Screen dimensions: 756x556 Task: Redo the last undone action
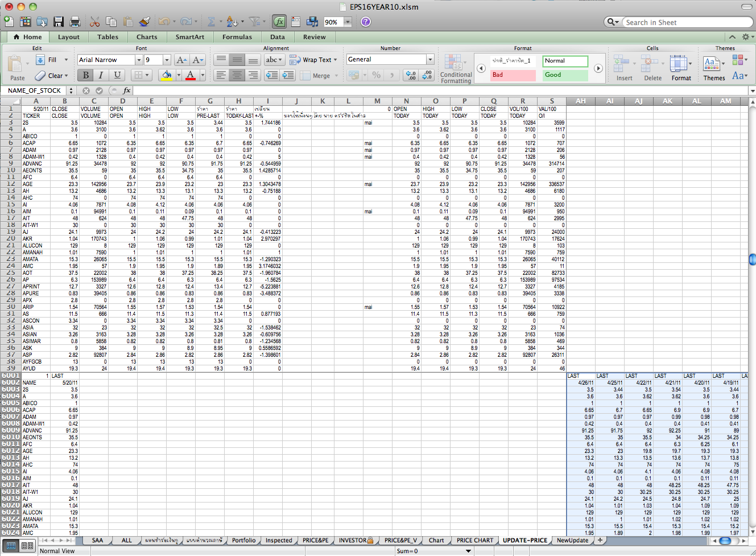[185, 22]
